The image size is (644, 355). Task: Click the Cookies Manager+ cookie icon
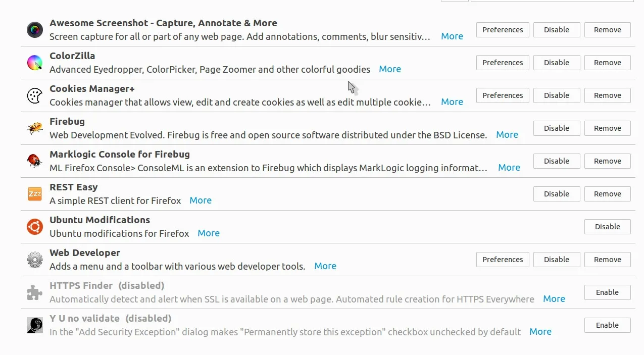click(x=35, y=95)
